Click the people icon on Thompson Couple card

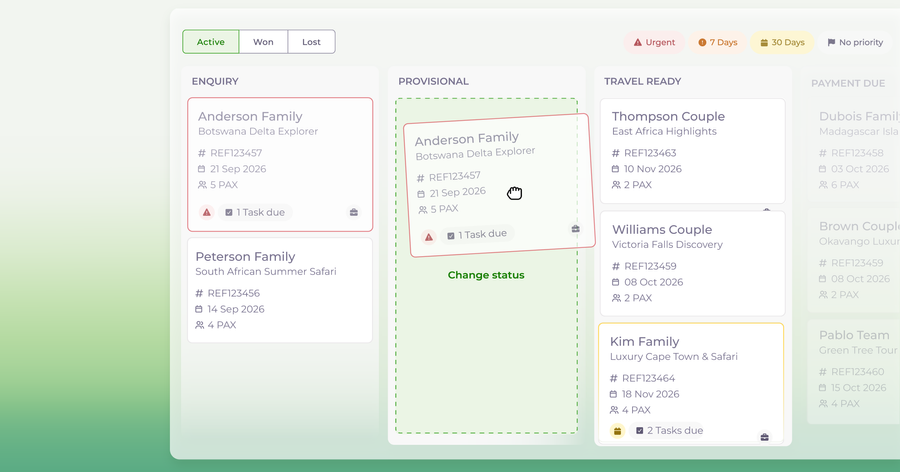coord(616,185)
